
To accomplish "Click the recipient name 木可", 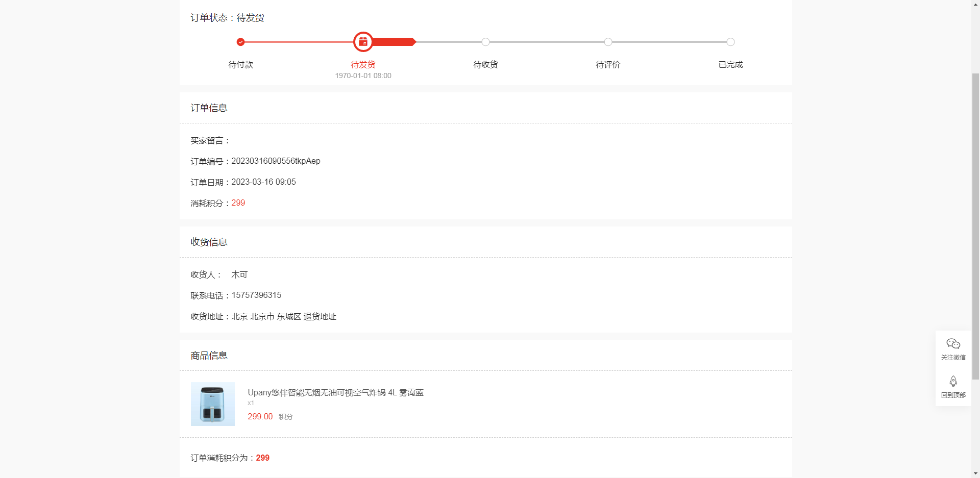I will tap(239, 274).
